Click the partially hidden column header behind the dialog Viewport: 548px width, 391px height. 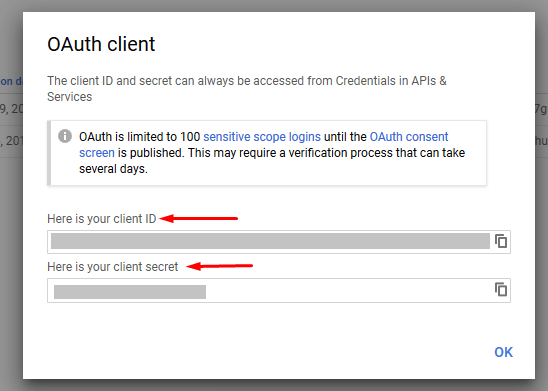12,81
